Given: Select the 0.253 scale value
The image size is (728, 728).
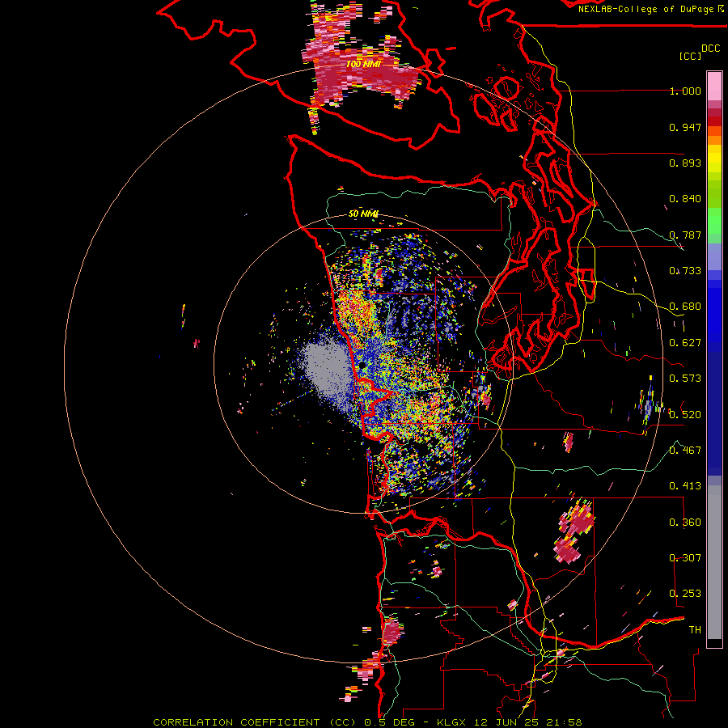Looking at the screenshot, I should (x=685, y=594).
